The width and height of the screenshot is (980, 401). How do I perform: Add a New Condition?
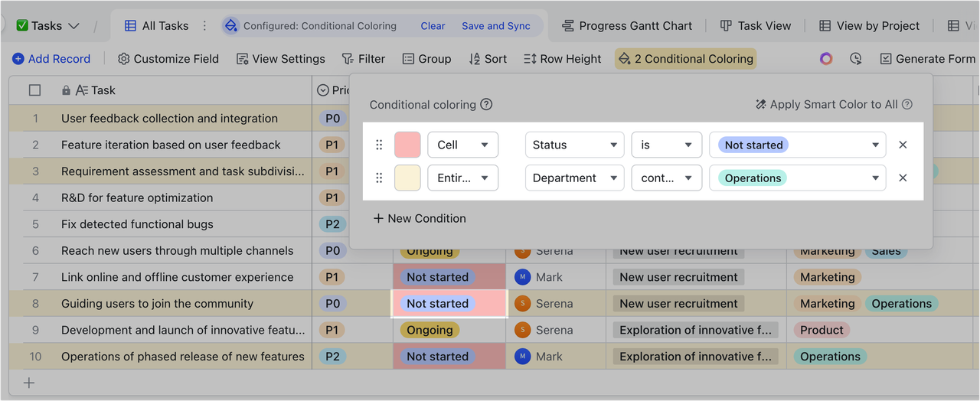pos(419,218)
